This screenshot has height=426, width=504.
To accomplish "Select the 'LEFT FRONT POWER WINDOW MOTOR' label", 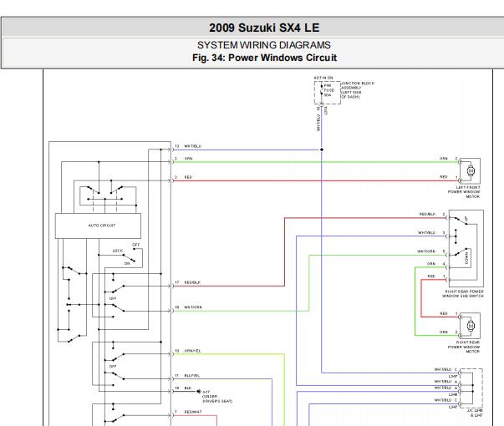I will 464,192.
